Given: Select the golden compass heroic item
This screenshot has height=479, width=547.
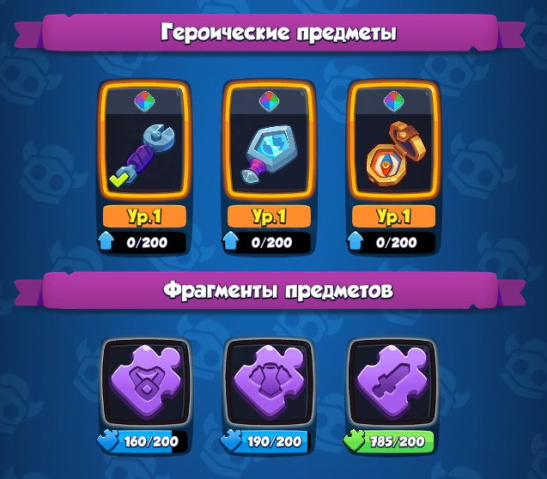Looking at the screenshot, I should click(394, 140).
